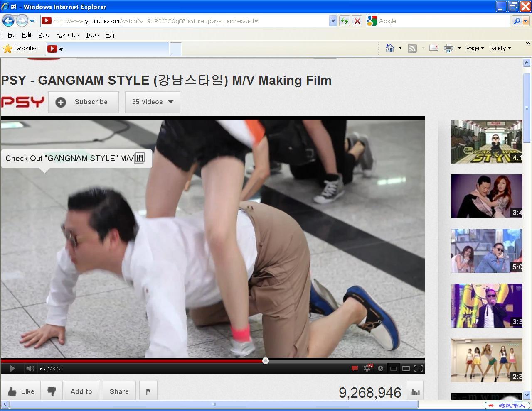The width and height of the screenshot is (532, 411).
Task: Switch to large player size icon
Action: pos(406,368)
